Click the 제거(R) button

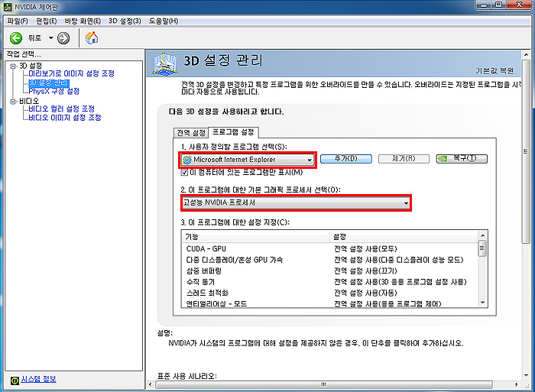click(x=404, y=159)
